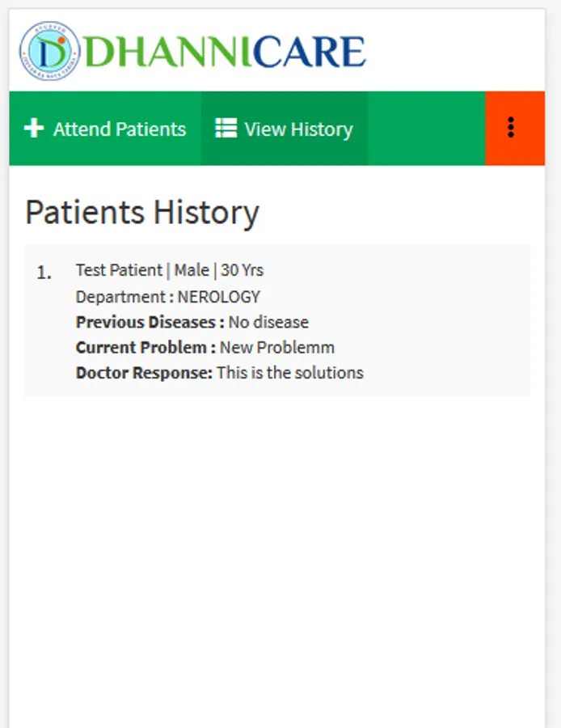561x728 pixels.
Task: Open the three-dot vertical menu
Action: [x=511, y=128]
